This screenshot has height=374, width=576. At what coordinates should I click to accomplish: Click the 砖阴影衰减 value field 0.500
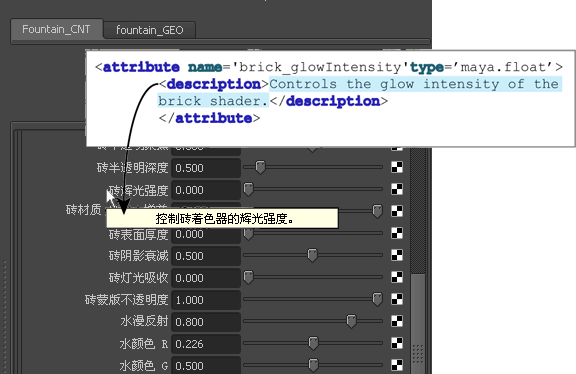pos(206,256)
